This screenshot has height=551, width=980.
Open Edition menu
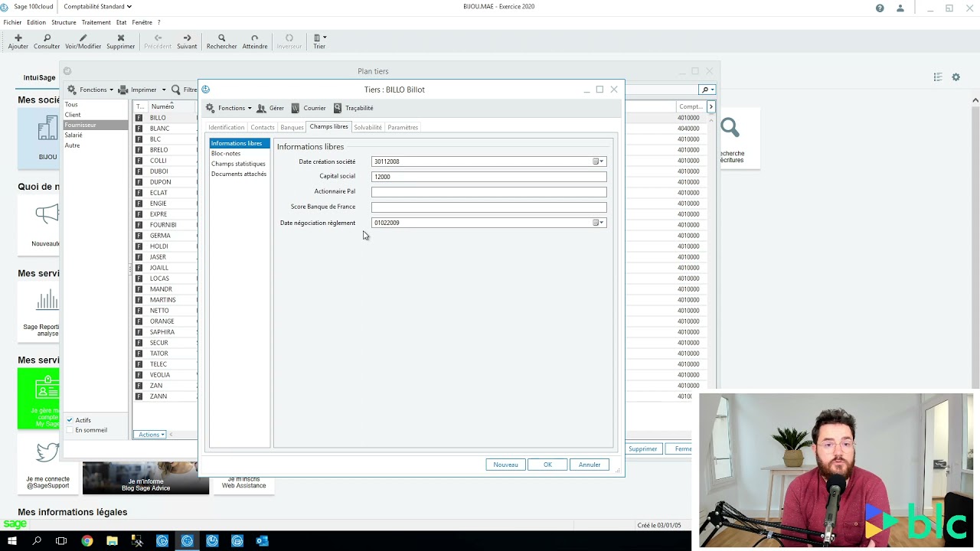coord(36,22)
